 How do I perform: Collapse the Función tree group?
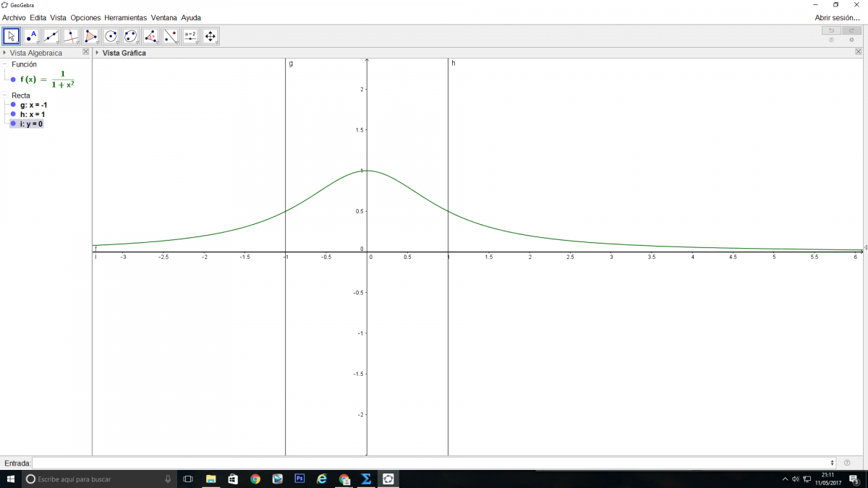(4, 64)
